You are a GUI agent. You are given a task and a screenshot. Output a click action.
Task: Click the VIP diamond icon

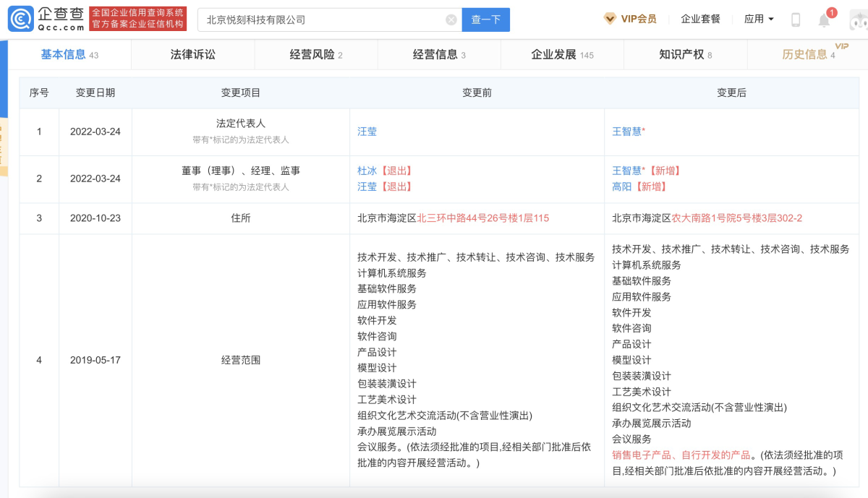point(610,19)
